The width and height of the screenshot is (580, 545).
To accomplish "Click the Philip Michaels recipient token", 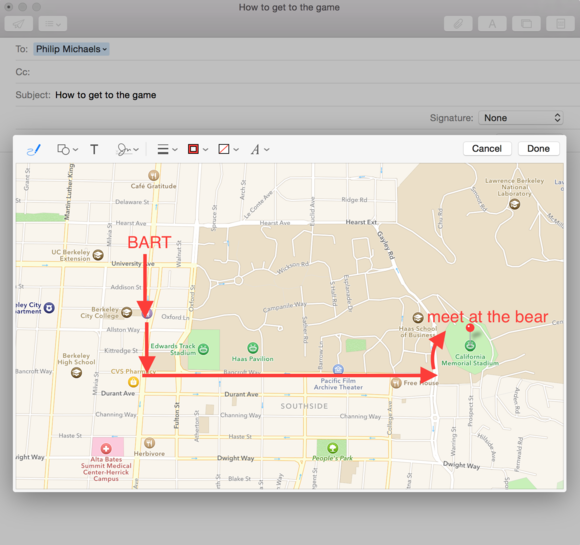I will point(71,49).
